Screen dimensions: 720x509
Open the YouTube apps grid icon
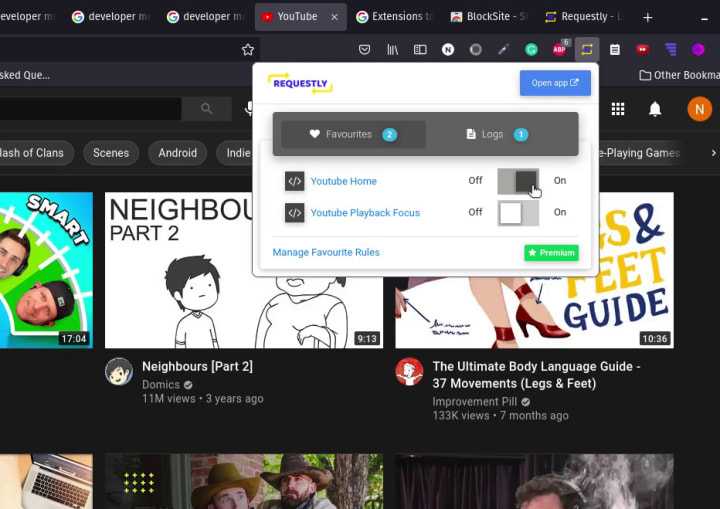[618, 109]
